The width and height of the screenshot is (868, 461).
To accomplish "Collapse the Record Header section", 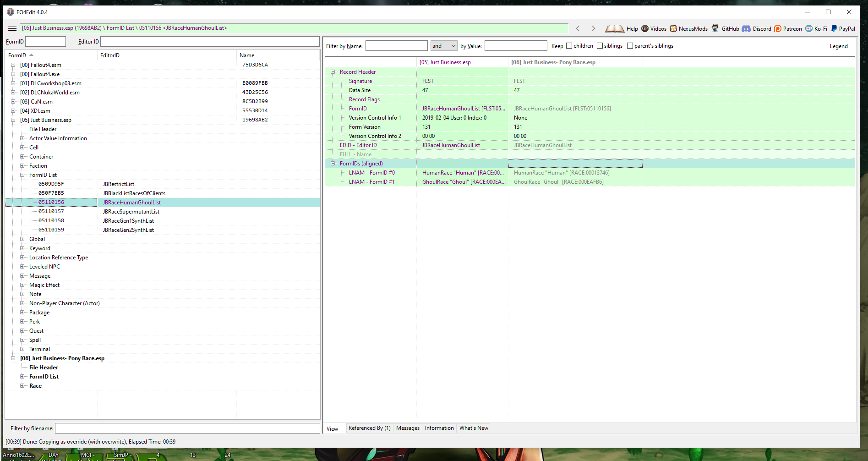I will (333, 72).
